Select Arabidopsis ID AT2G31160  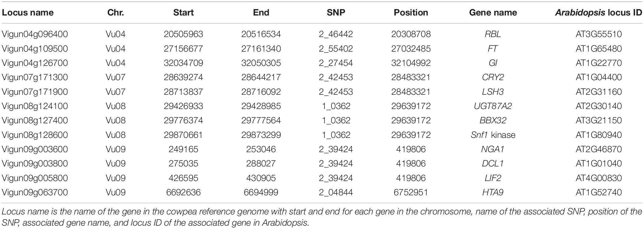599,92
